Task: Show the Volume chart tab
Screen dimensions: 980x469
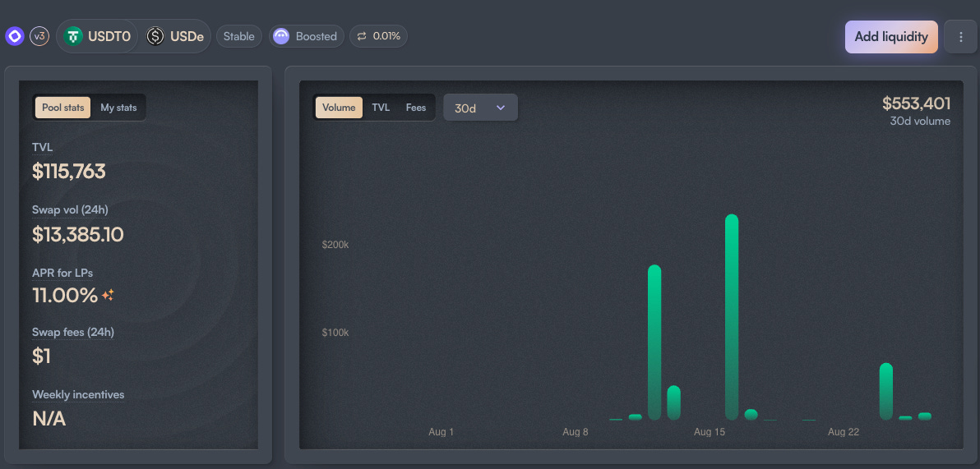Action: pyautogui.click(x=339, y=108)
